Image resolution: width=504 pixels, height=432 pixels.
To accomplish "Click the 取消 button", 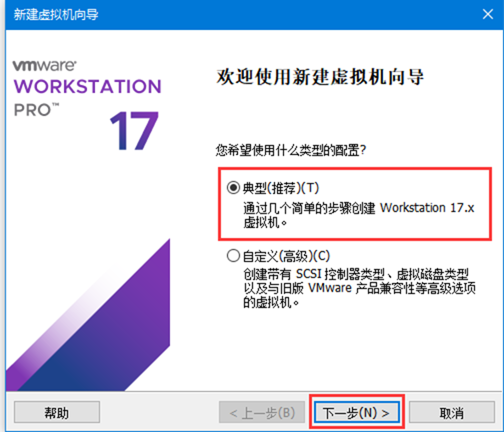I will pos(452,412).
